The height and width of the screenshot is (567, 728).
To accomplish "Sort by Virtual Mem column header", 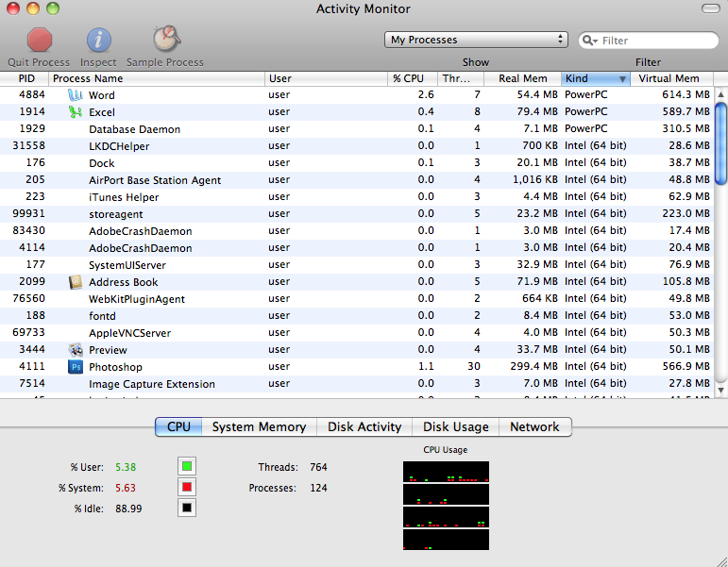I will click(x=672, y=78).
